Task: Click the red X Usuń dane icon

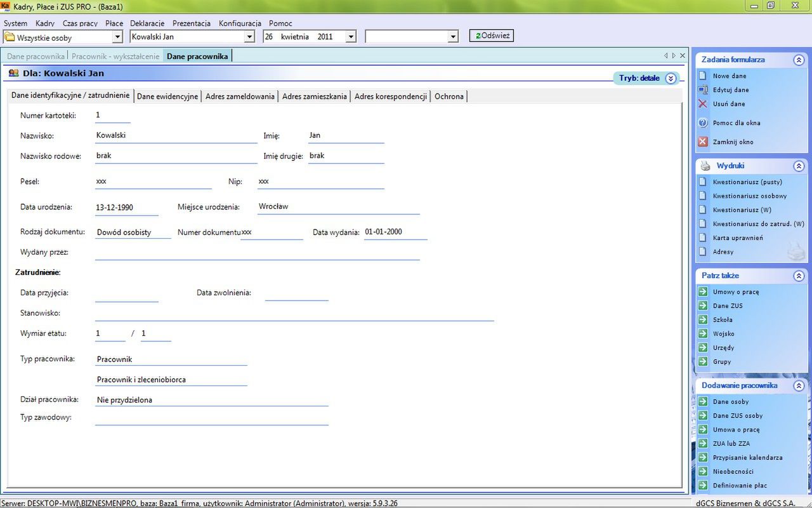Action: click(703, 104)
